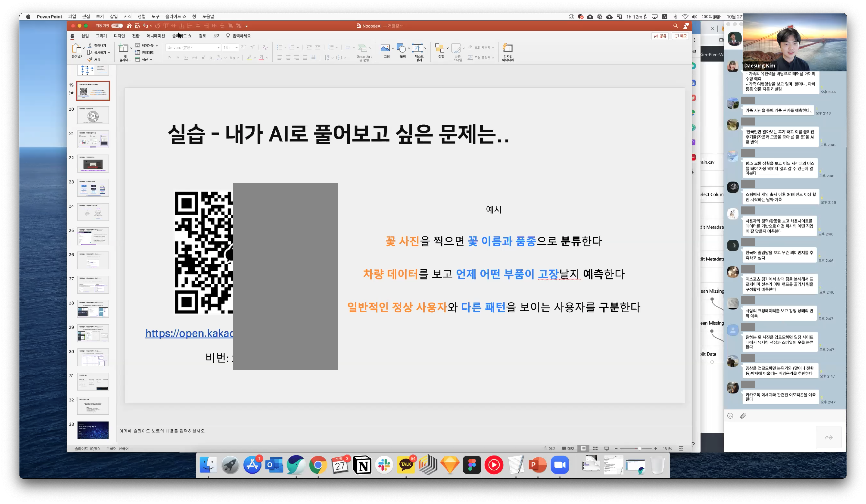Click the zoom out minus button
The width and height of the screenshot is (866, 504).
pyautogui.click(x=616, y=448)
